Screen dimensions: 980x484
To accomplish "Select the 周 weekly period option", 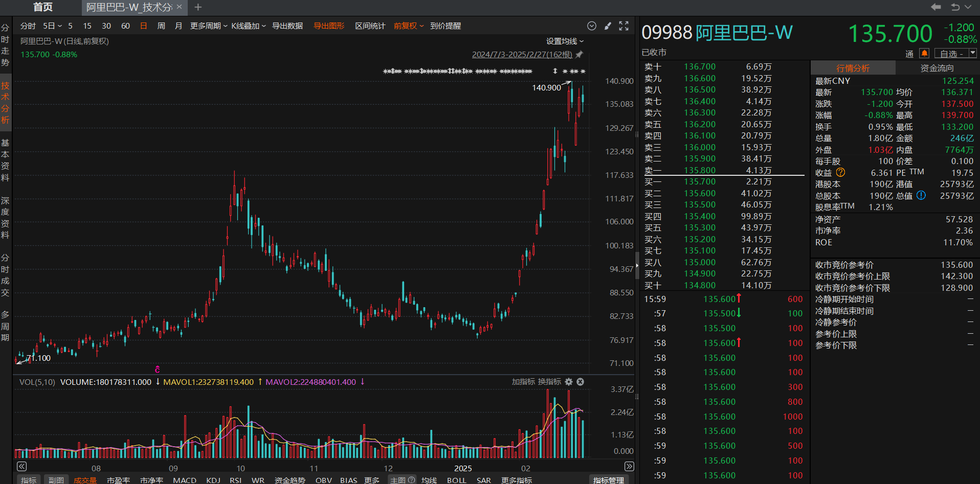I will coord(161,26).
